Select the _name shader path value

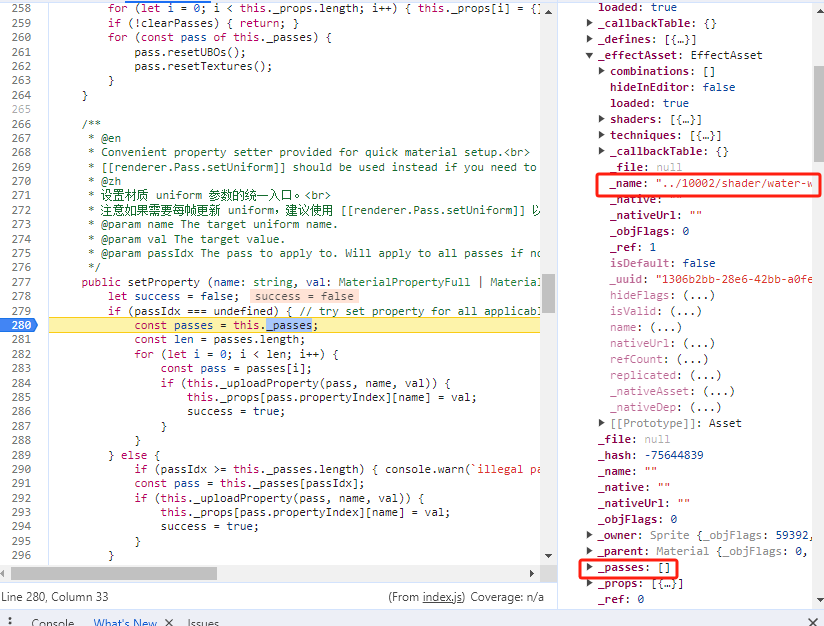(734, 183)
